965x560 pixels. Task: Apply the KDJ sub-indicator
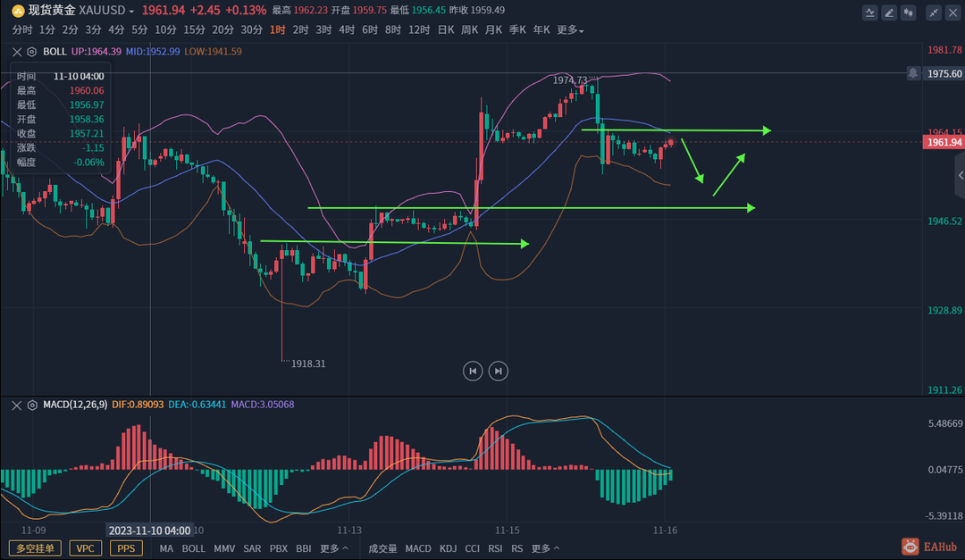[449, 548]
